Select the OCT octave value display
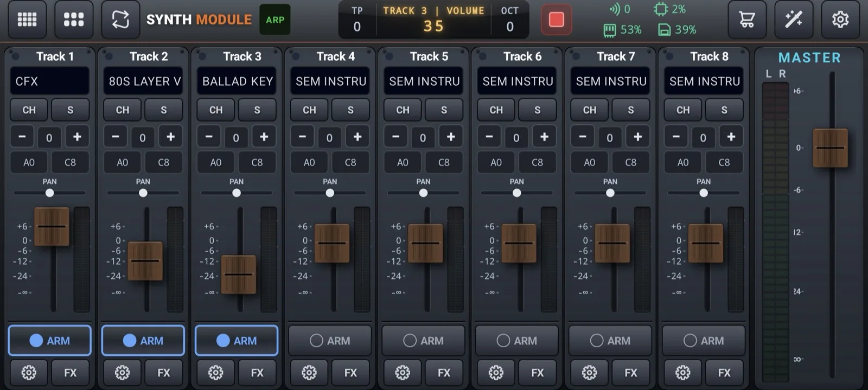 (x=509, y=27)
